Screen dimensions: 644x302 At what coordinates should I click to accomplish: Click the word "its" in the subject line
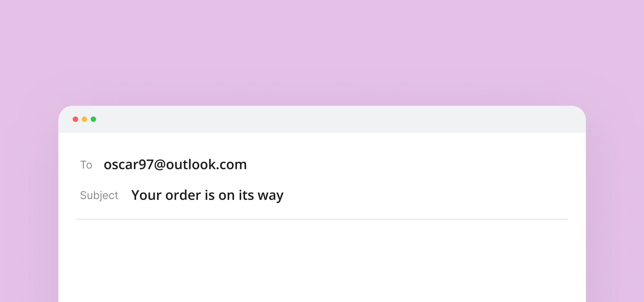[x=246, y=195]
